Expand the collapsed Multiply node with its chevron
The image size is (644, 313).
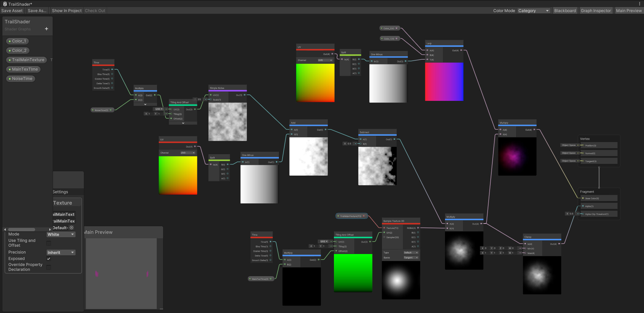145,104
